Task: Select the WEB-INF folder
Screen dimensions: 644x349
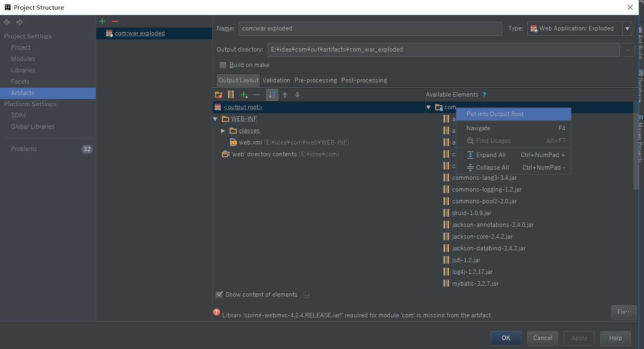Action: (x=244, y=119)
